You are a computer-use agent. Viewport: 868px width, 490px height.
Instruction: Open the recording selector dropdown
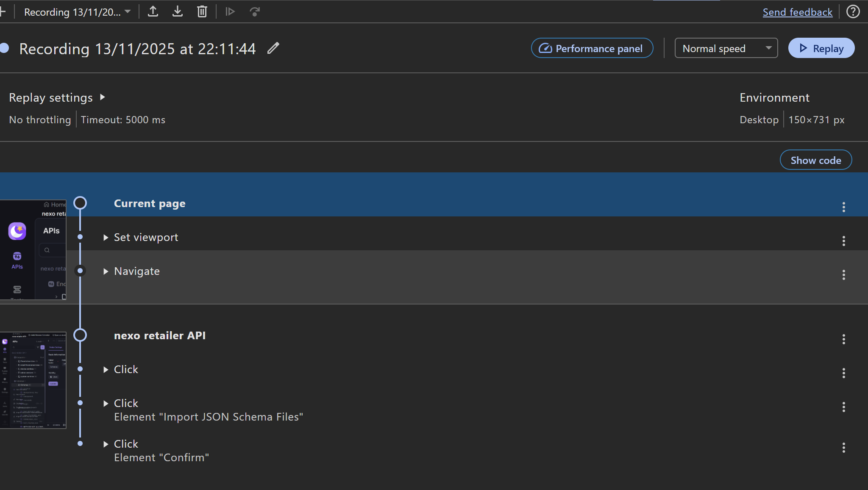77,12
